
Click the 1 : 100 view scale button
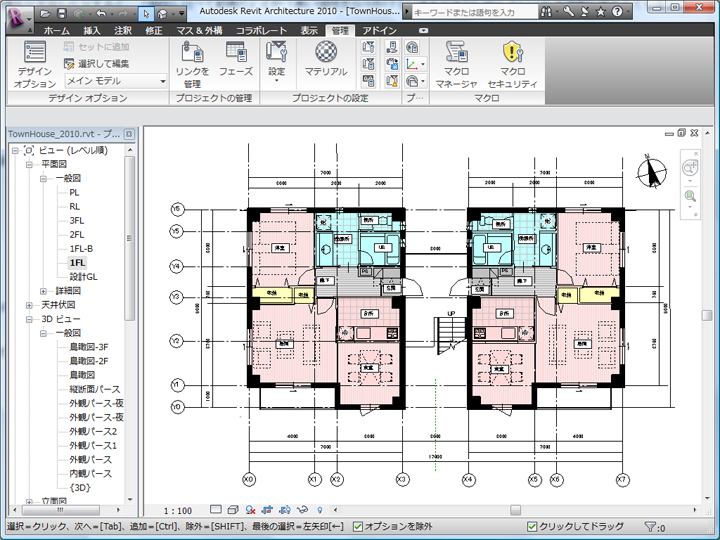(178, 511)
